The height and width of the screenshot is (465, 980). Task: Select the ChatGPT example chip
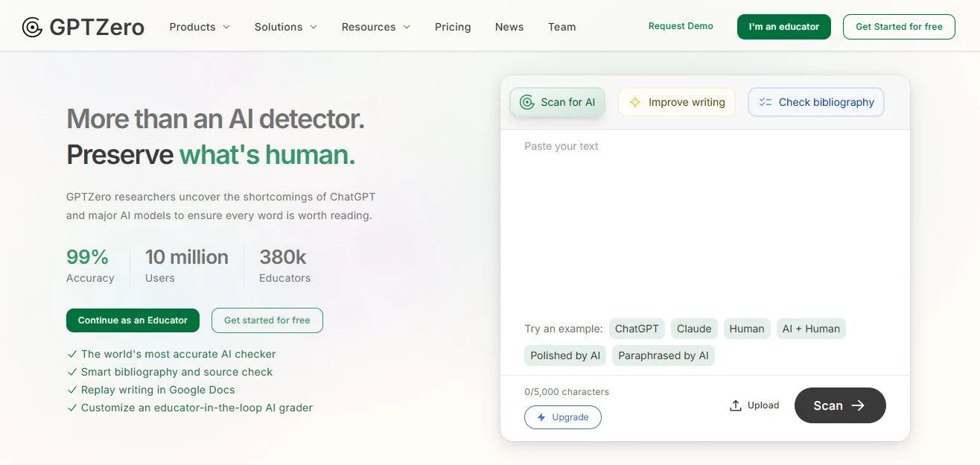(637, 329)
